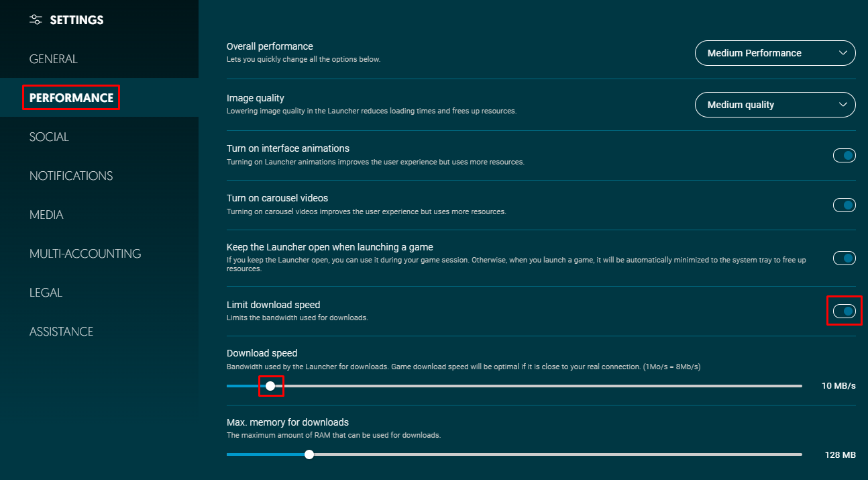Click the 10 MB/s speed value

[x=839, y=385]
